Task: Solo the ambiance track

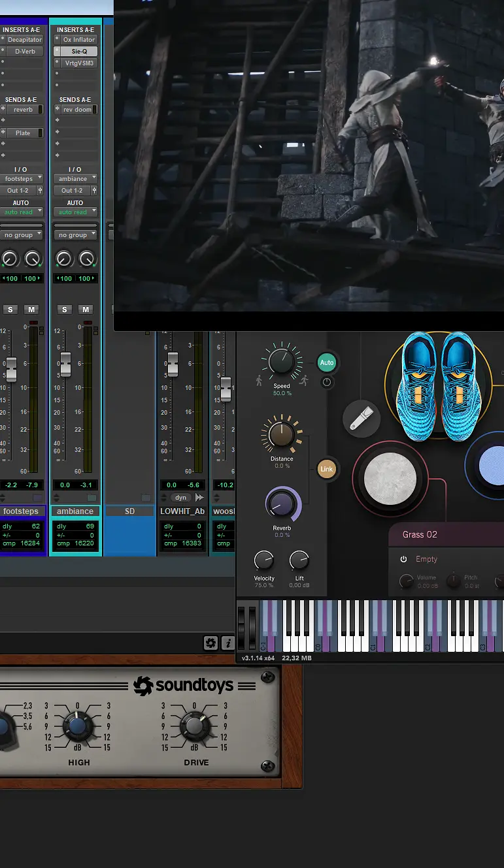Action: (x=64, y=309)
